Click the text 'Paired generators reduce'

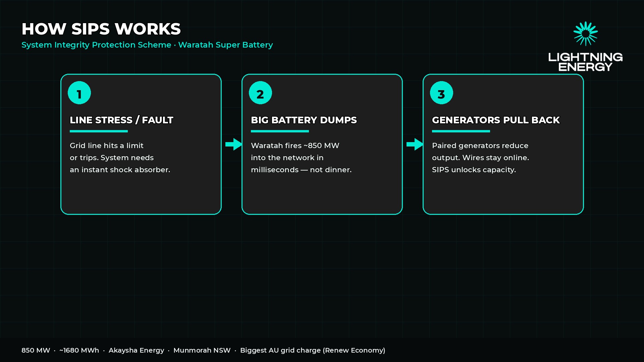[480, 145]
